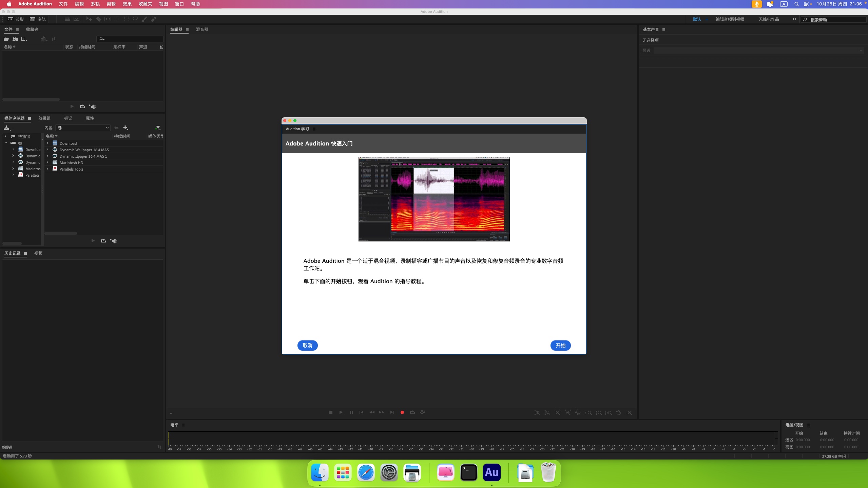
Task: Click the 搜索帮助 search help field
Action: point(834,20)
